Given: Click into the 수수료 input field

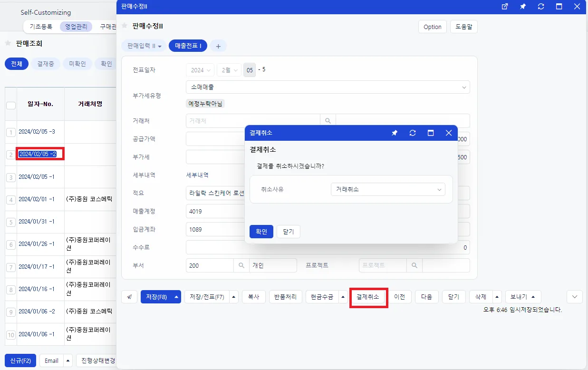Looking at the screenshot, I should [x=328, y=247].
